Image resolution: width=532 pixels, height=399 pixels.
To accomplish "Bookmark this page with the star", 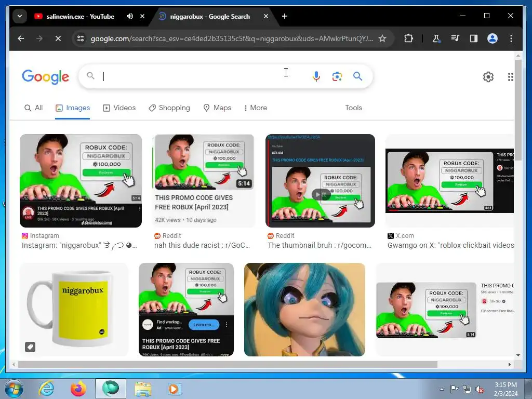I will (x=382, y=38).
